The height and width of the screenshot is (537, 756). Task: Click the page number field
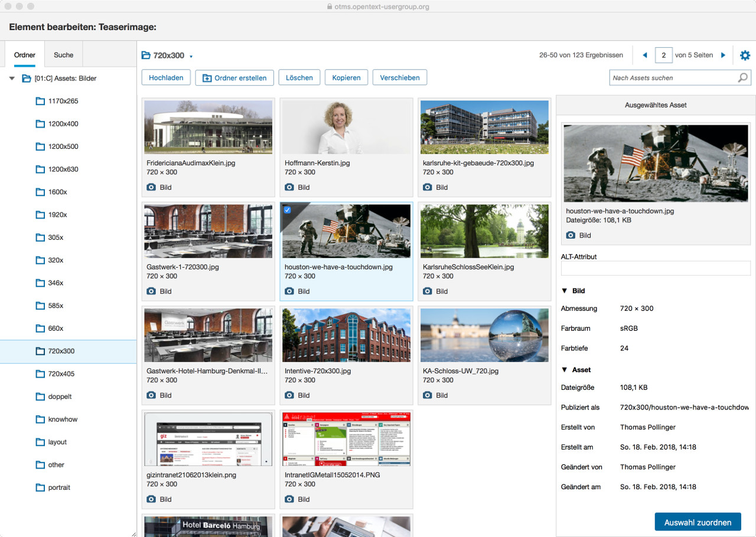tap(664, 55)
